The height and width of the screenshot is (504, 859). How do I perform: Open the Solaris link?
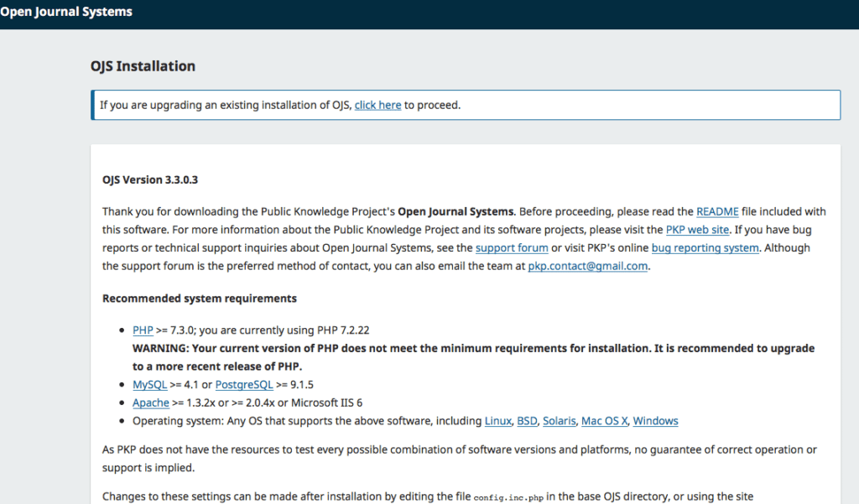coord(559,421)
